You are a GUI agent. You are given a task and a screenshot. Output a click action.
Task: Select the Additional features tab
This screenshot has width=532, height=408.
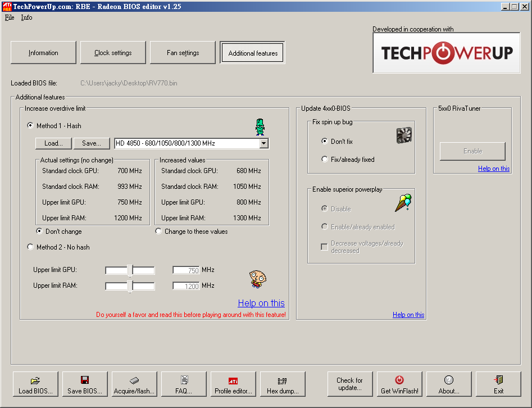(x=252, y=53)
